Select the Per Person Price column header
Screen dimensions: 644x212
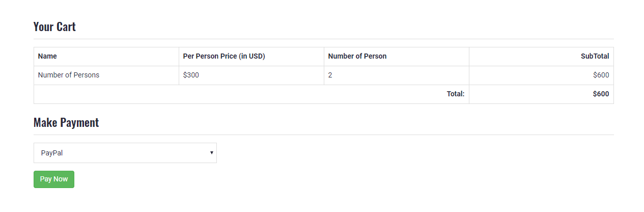(x=224, y=57)
